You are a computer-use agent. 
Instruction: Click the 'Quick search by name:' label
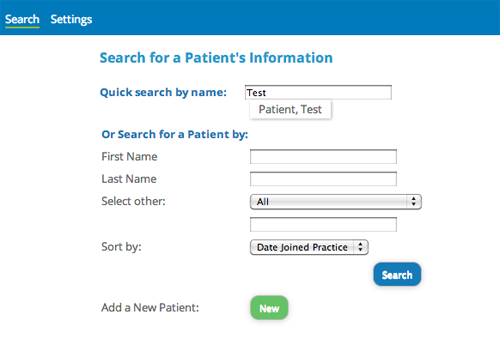163,92
